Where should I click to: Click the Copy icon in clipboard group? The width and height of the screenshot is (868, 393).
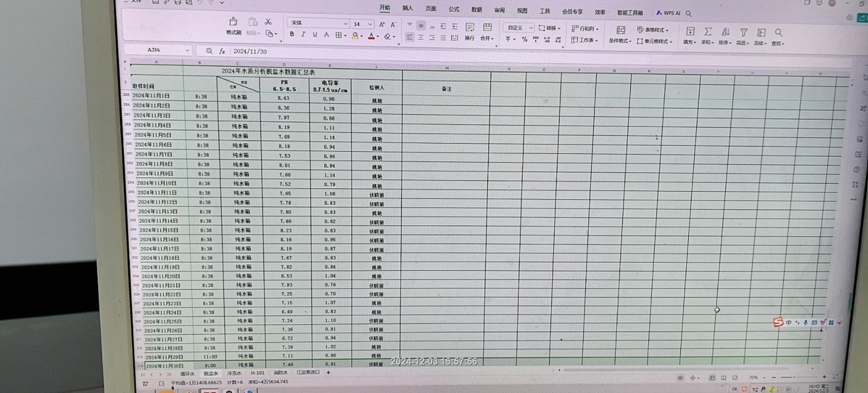tap(269, 34)
